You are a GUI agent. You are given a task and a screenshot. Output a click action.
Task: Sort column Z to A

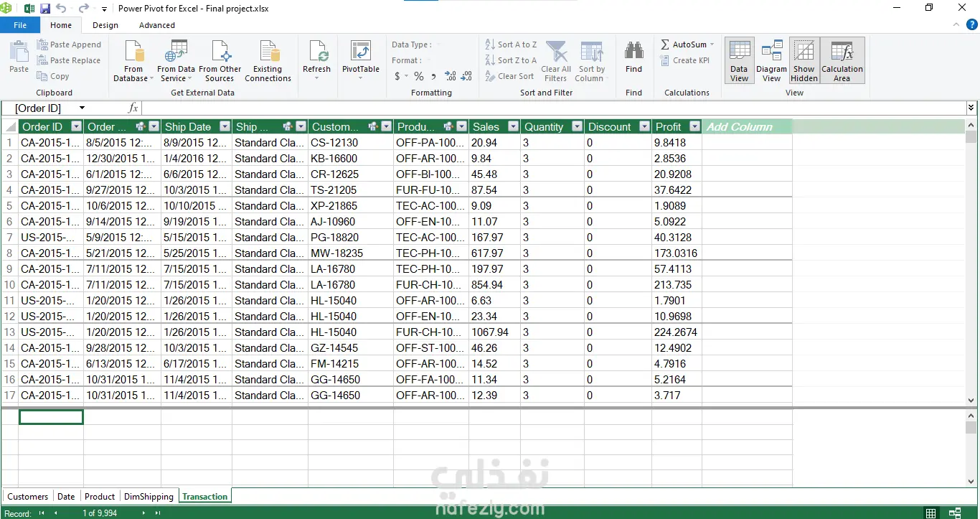pos(511,60)
